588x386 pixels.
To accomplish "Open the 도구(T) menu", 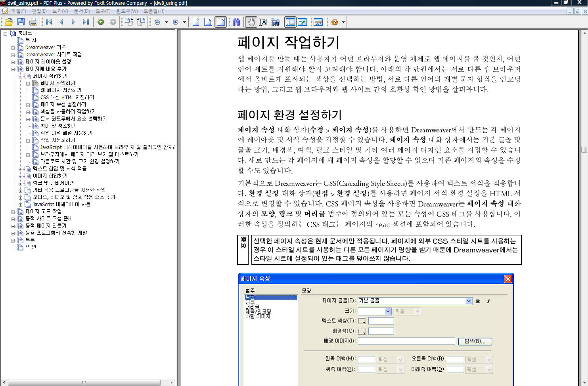I will [103, 11].
